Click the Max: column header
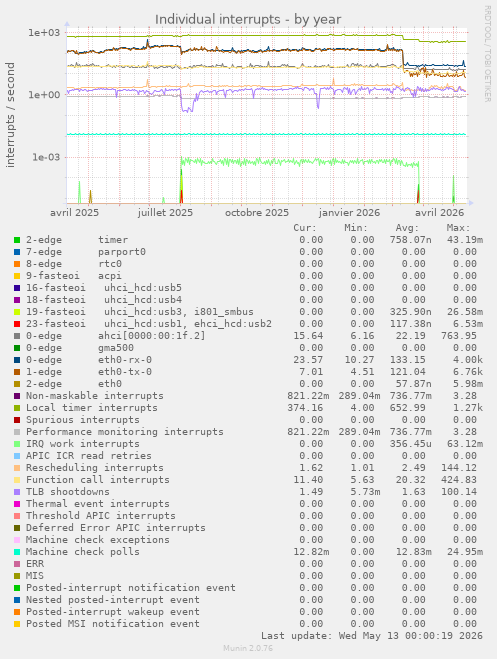This screenshot has height=659, width=497. (458, 228)
